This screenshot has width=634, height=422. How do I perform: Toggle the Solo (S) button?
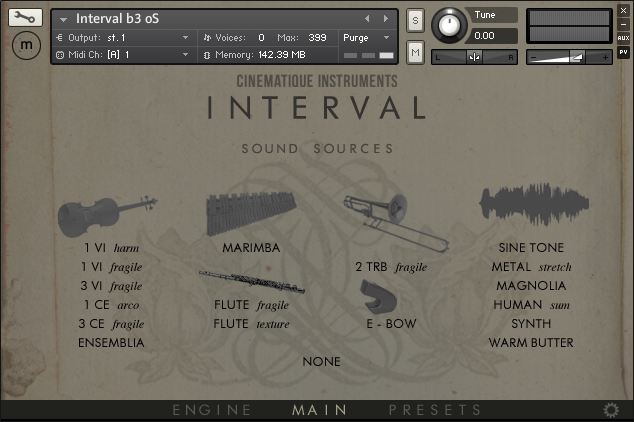click(x=415, y=22)
